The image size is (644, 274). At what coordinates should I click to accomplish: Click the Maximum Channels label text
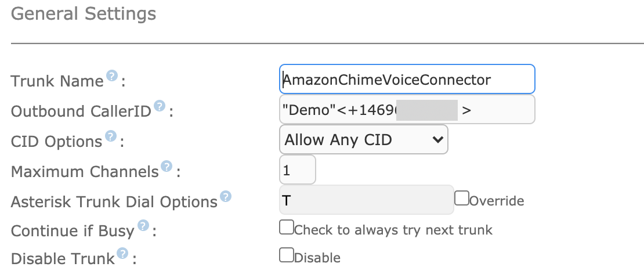point(85,171)
